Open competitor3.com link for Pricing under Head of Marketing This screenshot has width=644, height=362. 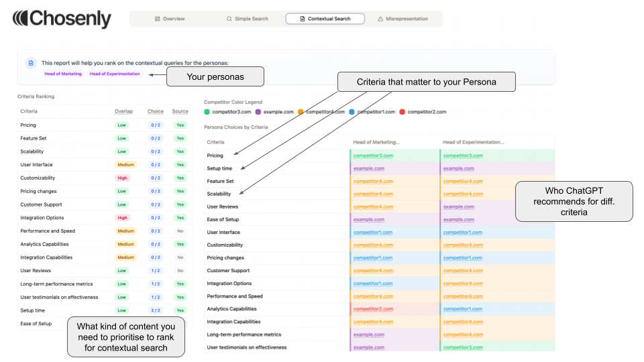click(x=373, y=156)
